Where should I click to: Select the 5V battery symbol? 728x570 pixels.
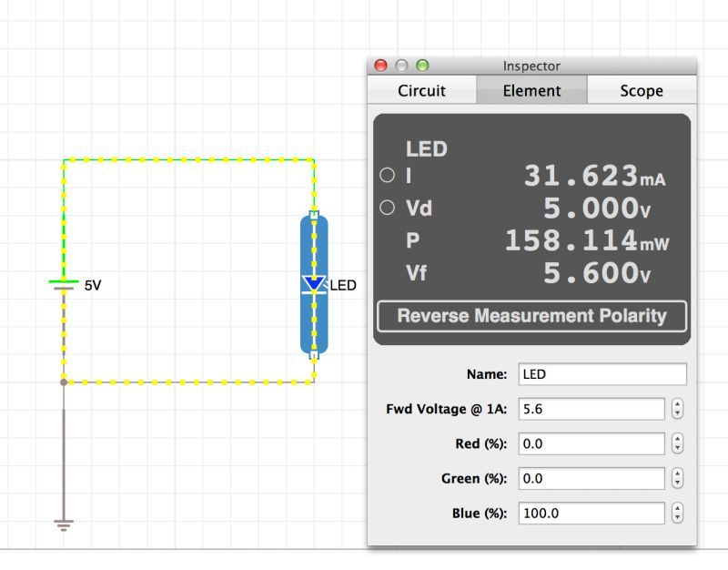62,282
